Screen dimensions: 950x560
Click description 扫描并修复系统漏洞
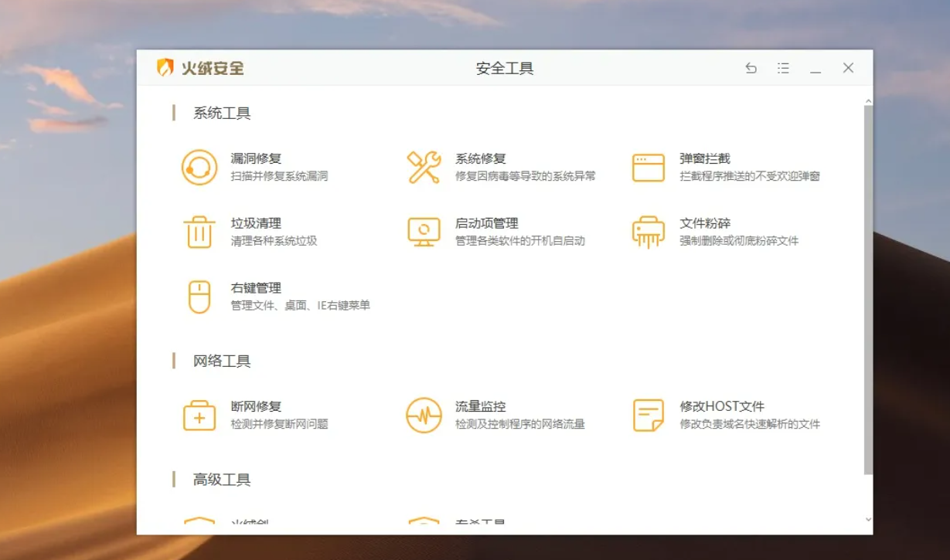tap(279, 176)
